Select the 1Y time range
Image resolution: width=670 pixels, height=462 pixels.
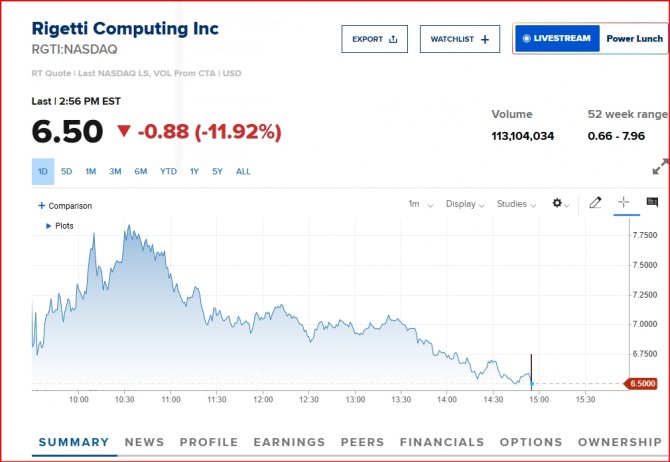point(194,171)
